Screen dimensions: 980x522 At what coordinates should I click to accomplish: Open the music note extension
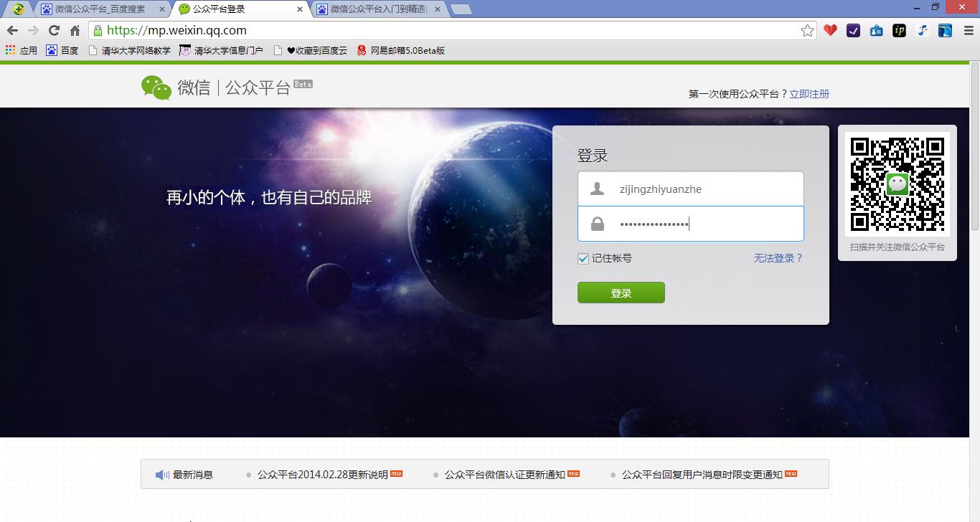pos(922,30)
